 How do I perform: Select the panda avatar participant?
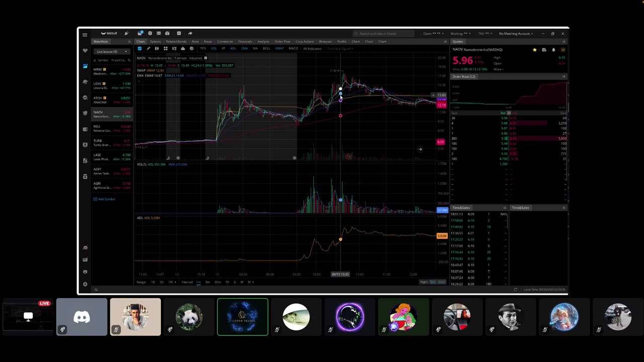189,317
